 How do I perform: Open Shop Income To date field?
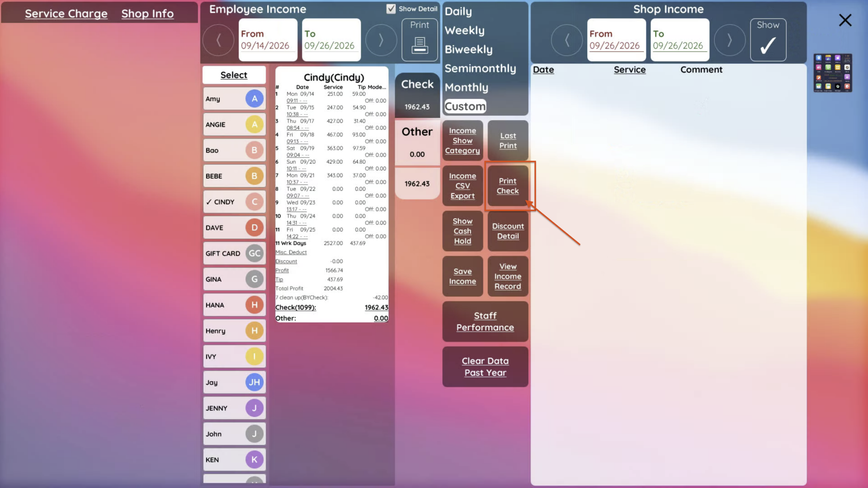680,40
